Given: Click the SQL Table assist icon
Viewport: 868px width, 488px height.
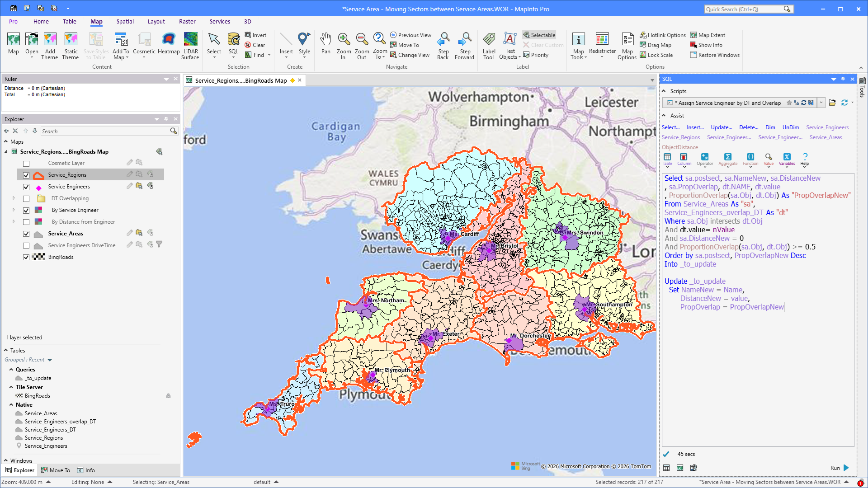Looking at the screenshot, I should pos(667,159).
